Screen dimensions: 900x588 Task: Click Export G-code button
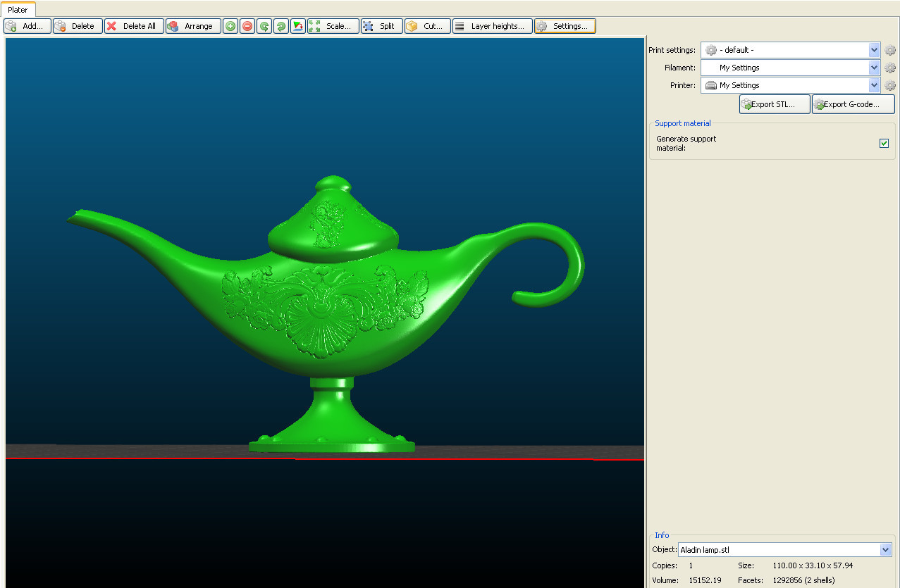pyautogui.click(x=853, y=104)
